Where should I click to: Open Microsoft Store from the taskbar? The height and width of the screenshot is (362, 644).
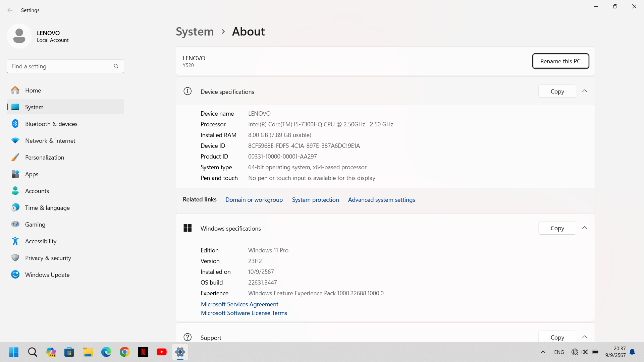[69, 352]
